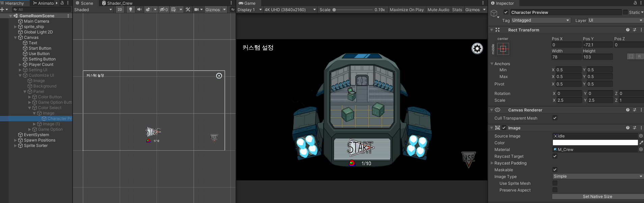Open Rect Transform help reference
The height and width of the screenshot is (203, 644).
(x=628, y=30)
